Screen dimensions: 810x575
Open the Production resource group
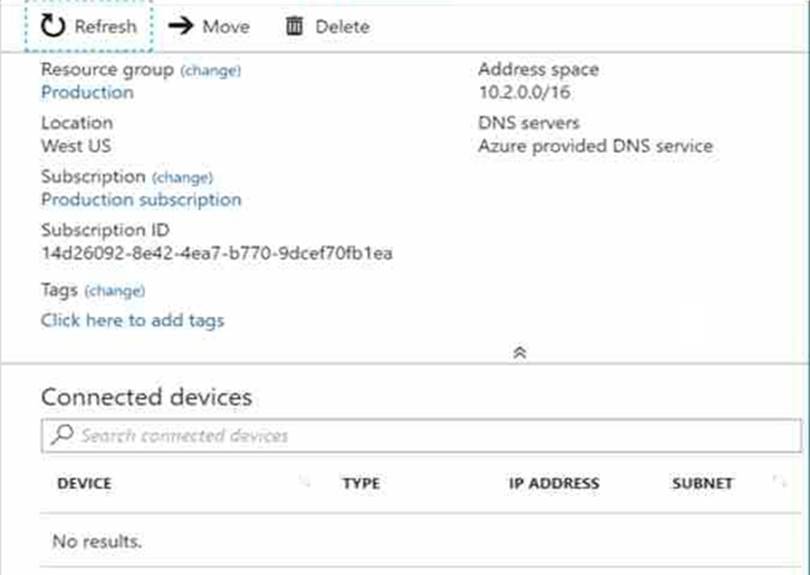pyautogui.click(x=87, y=92)
